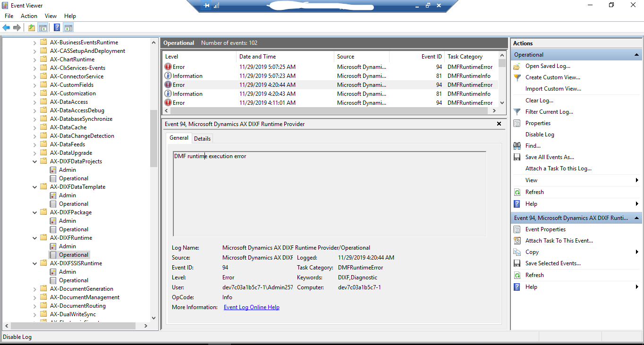This screenshot has width=644, height=345.
Task: Select Operational under AX-DIXFSSISRuntime
Action: click(x=74, y=280)
